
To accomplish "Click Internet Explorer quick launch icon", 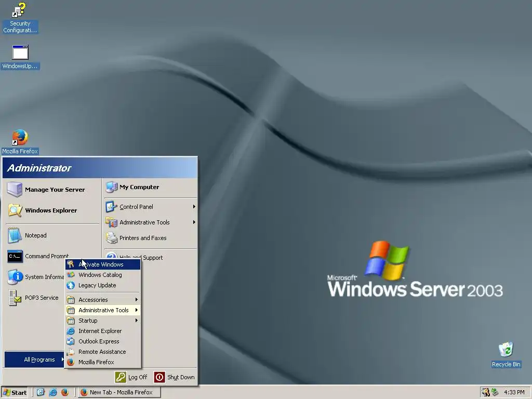I will [53, 392].
